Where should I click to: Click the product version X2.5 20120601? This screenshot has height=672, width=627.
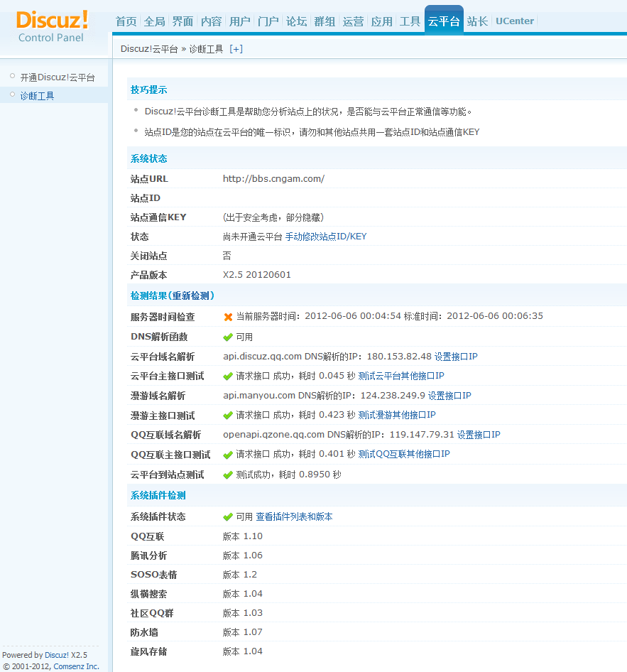257,275
